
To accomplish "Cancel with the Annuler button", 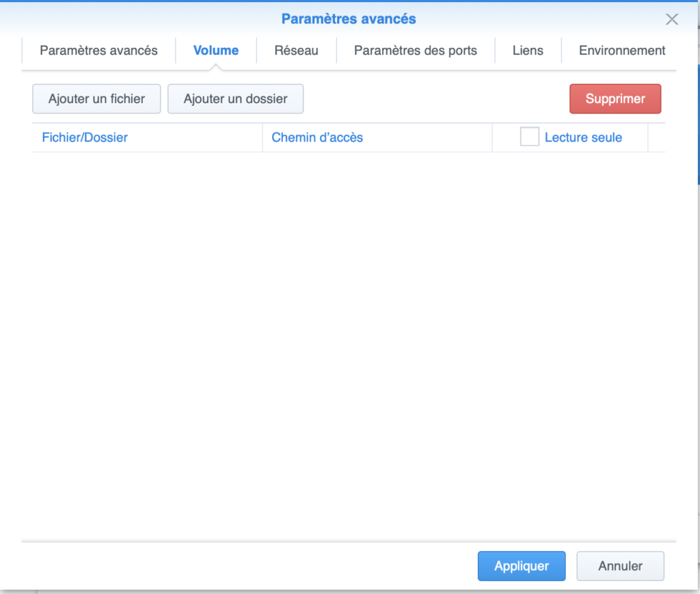I will (x=620, y=566).
